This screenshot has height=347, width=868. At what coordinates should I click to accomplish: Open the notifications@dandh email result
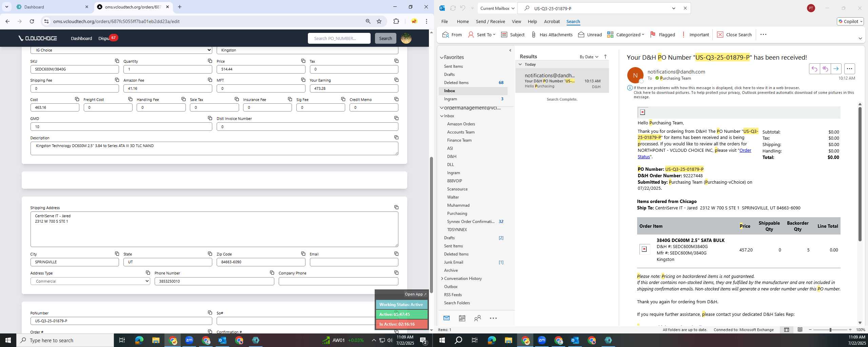[562, 81]
